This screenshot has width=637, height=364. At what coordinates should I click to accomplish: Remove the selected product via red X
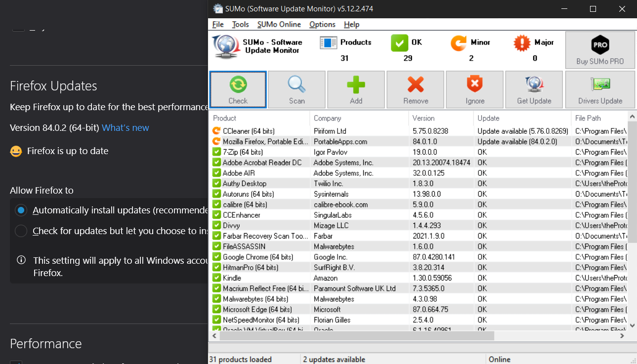coord(416,89)
